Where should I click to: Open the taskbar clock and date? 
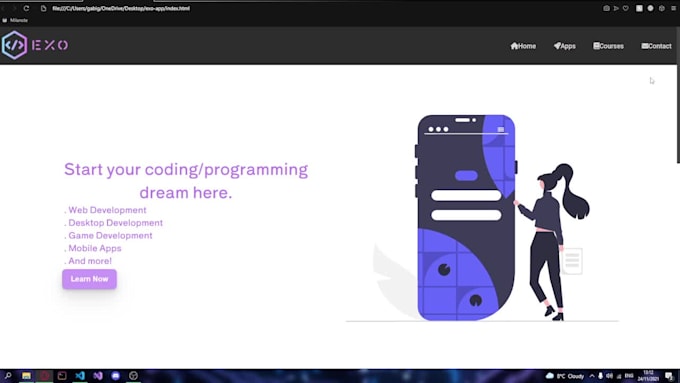[648, 376]
